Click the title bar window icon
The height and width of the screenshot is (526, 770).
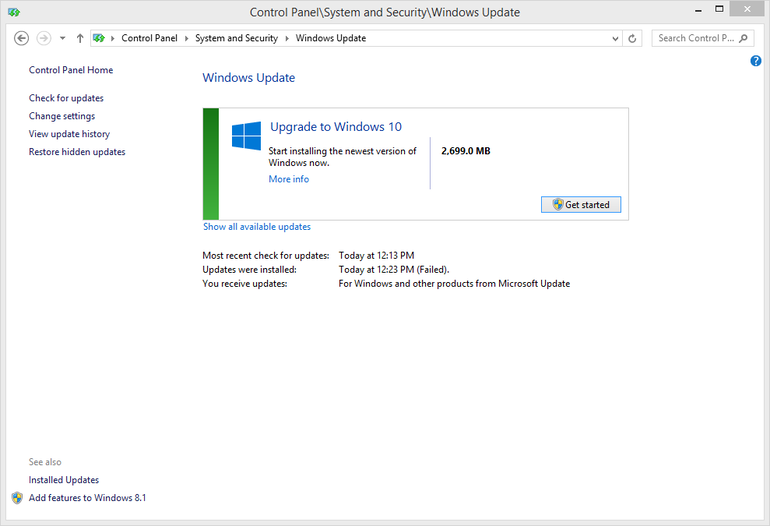[x=14, y=12]
